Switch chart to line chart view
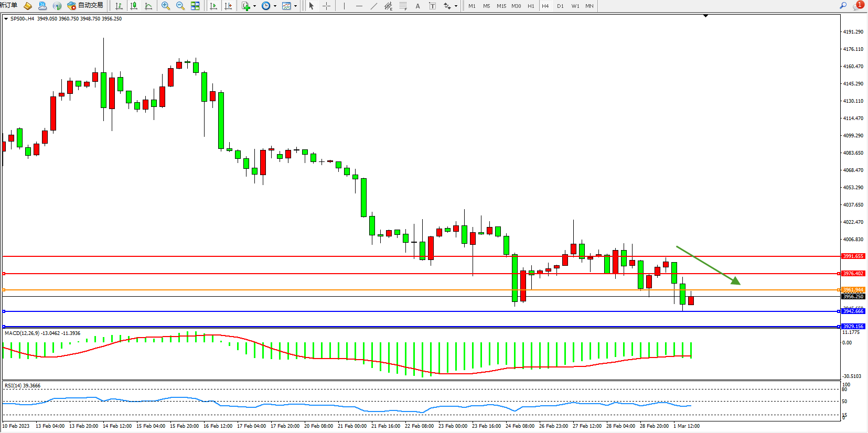The height and width of the screenshot is (433, 868). (148, 6)
